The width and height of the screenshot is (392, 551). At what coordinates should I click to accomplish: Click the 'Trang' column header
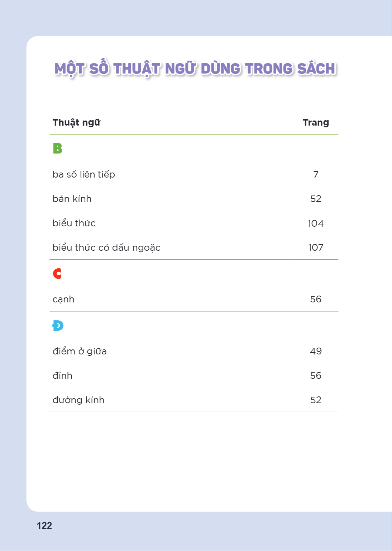(x=316, y=123)
